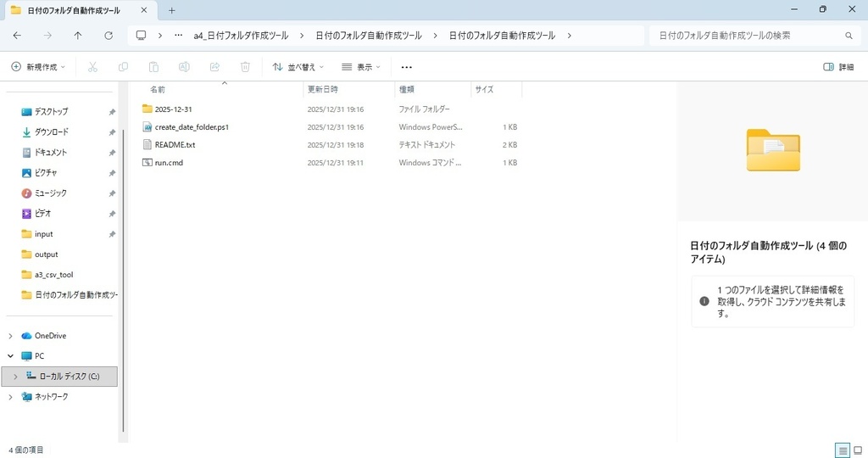This screenshot has width=868, height=458.
Task: Click the Delete trash can icon
Action: click(x=245, y=67)
